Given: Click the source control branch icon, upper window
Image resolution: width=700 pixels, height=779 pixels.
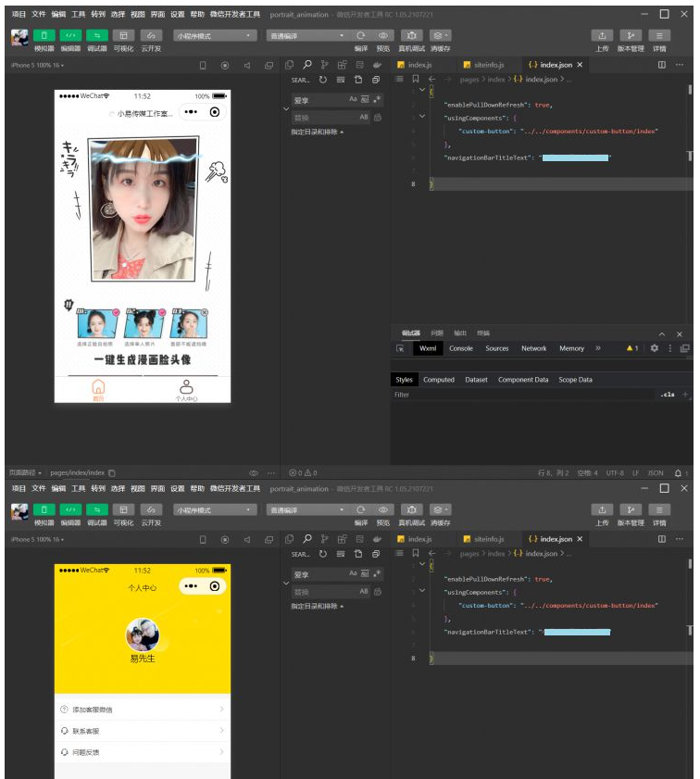Looking at the screenshot, I should pos(324,65).
